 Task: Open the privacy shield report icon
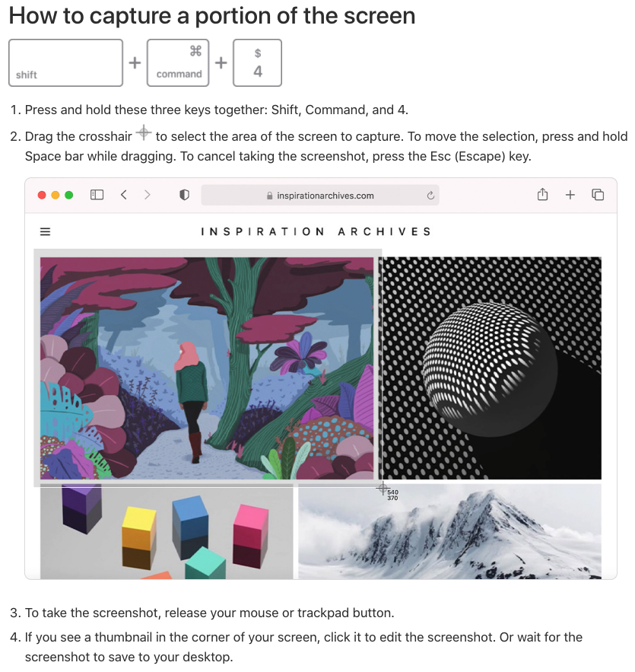184,195
